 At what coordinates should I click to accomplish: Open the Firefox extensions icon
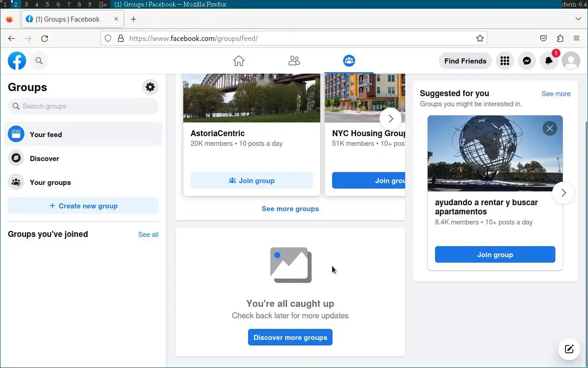click(x=560, y=38)
